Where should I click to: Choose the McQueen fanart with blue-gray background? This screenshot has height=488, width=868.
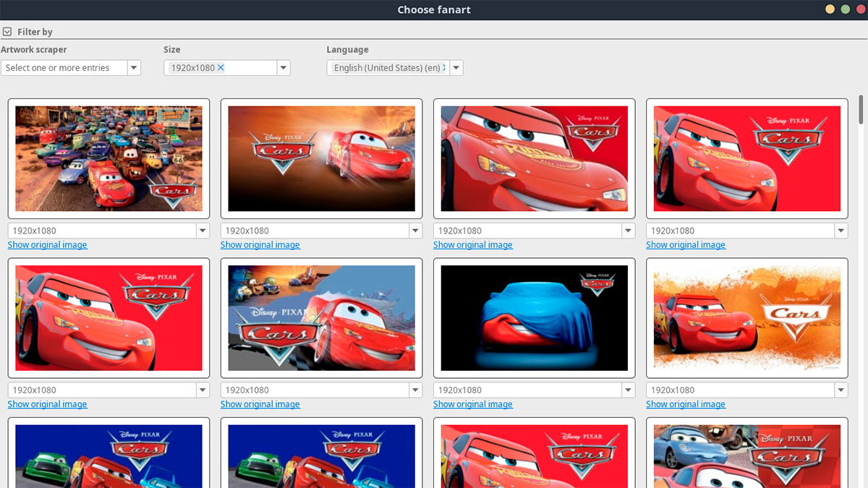[321, 318]
